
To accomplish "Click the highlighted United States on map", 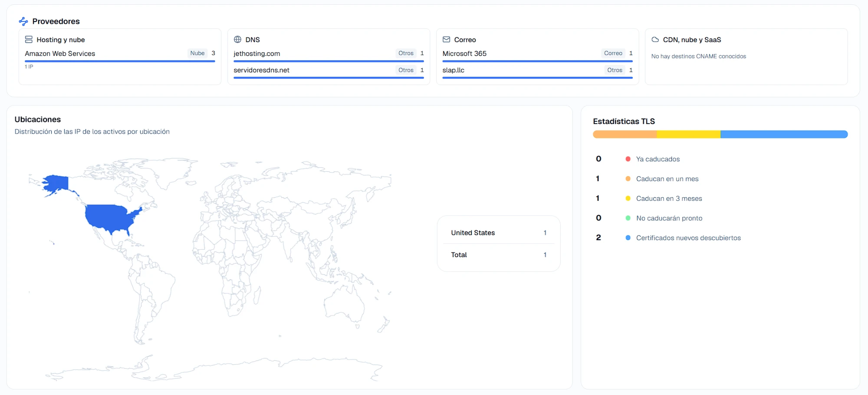I will (111, 218).
